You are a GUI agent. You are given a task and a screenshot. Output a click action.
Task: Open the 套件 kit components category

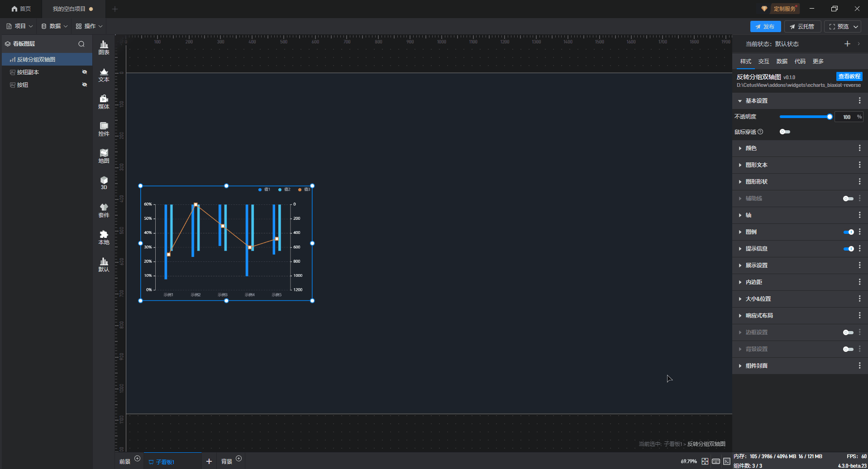pos(104,210)
